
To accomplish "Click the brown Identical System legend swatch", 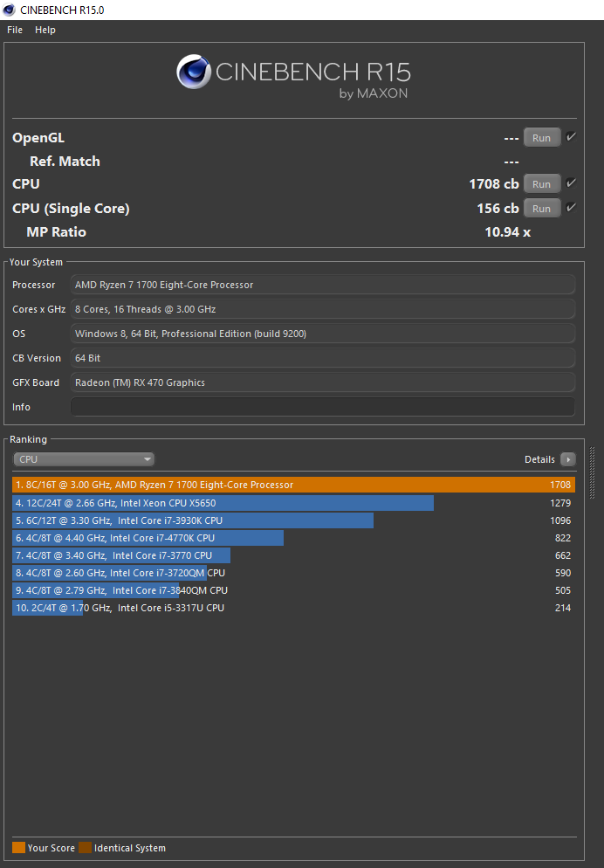I will click(x=85, y=848).
